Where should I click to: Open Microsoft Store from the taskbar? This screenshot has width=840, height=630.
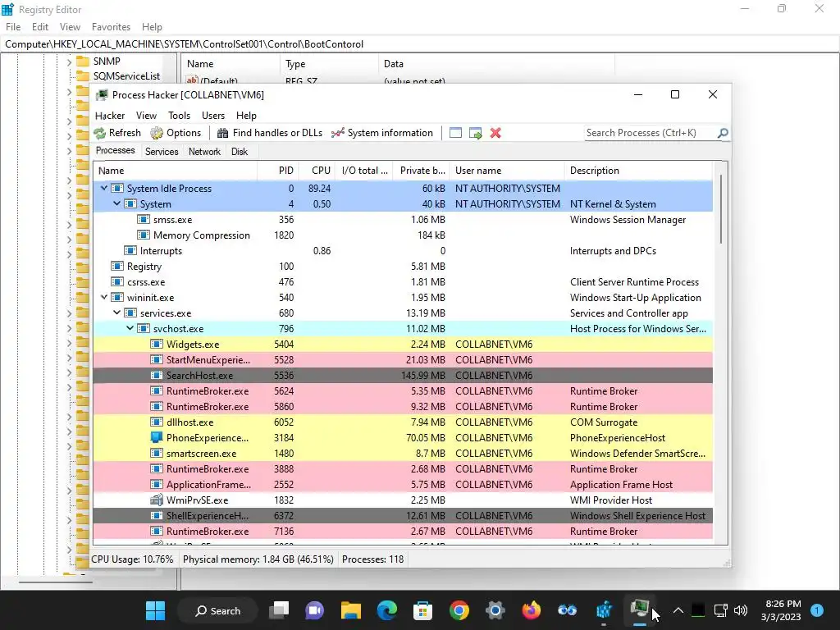[x=422, y=610]
